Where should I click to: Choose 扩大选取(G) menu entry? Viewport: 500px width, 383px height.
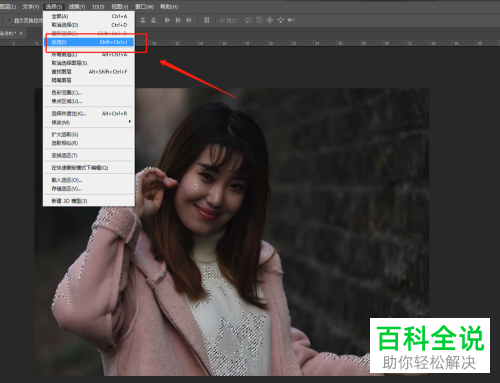pos(89,134)
